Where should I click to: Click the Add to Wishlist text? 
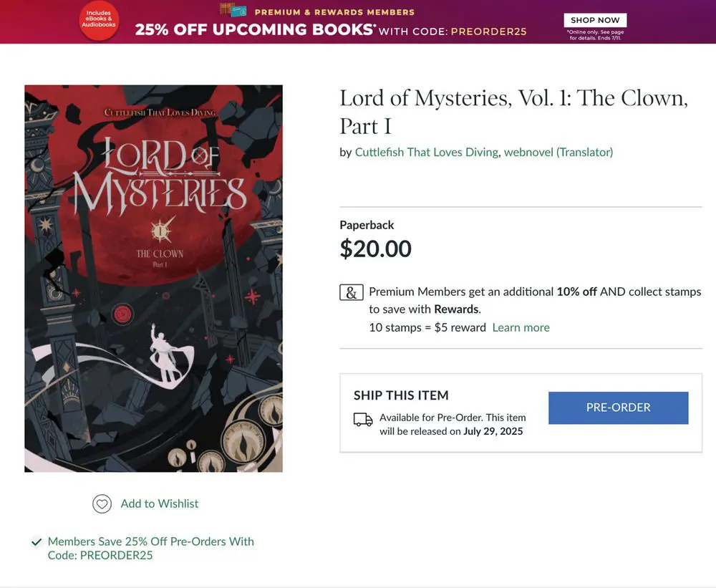(x=160, y=503)
